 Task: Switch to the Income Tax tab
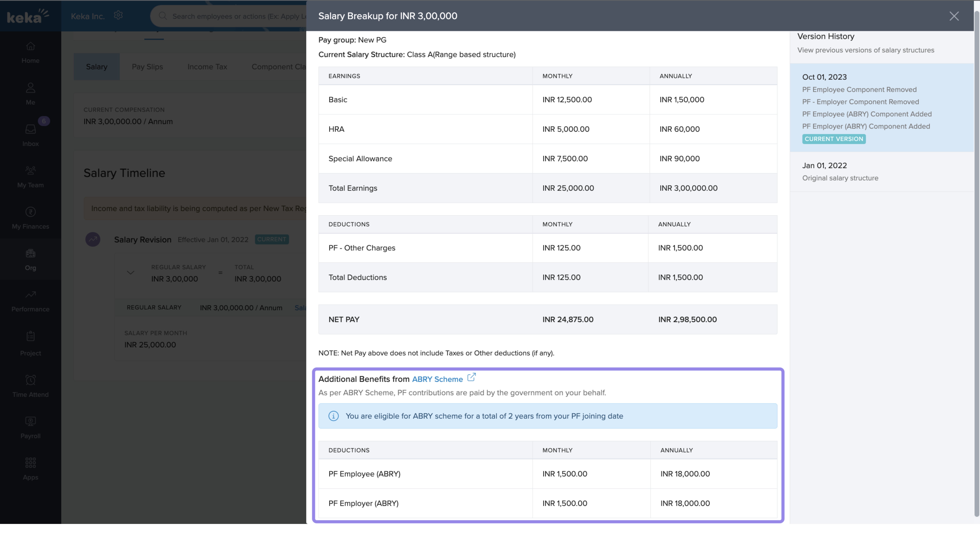[x=207, y=67]
